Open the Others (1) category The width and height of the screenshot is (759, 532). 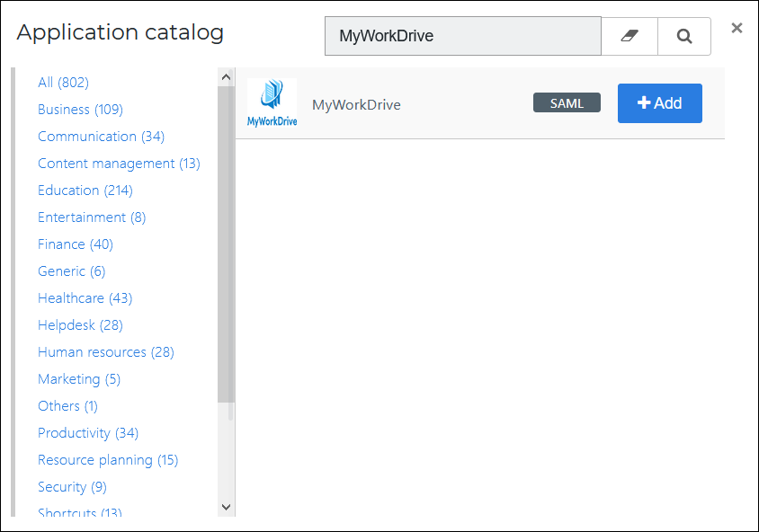pos(67,406)
